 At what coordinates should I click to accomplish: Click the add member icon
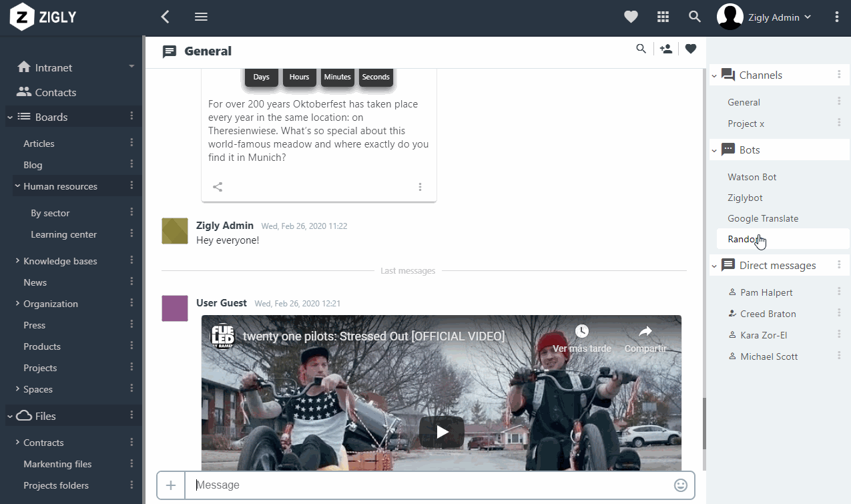[665, 49]
